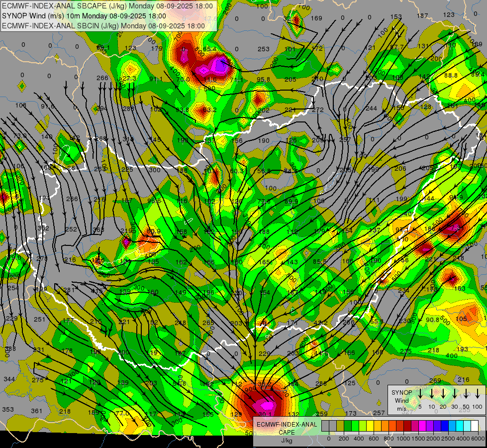Viewport: 487px width, 448px height.
Task: Click the map value 265
Action: [x=208, y=323]
